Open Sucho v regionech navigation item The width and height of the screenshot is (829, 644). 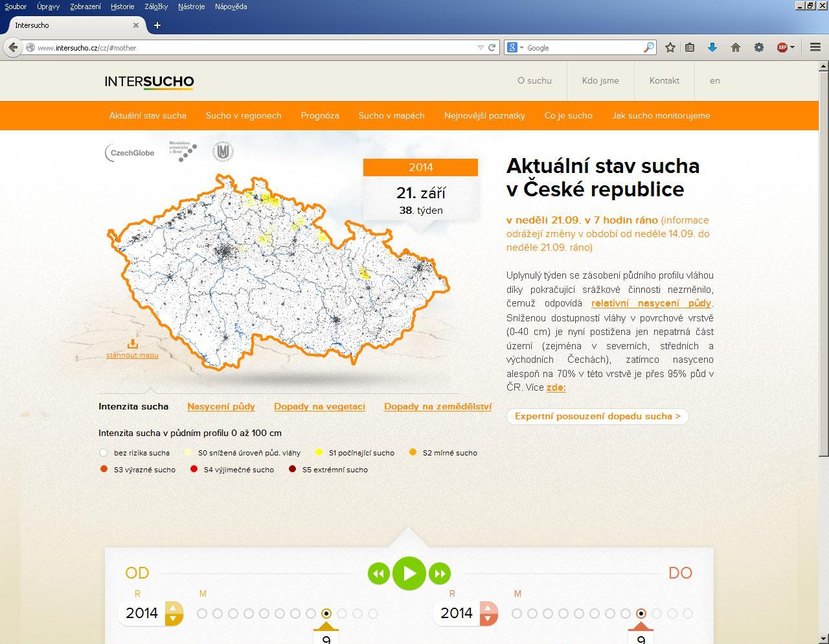244,116
